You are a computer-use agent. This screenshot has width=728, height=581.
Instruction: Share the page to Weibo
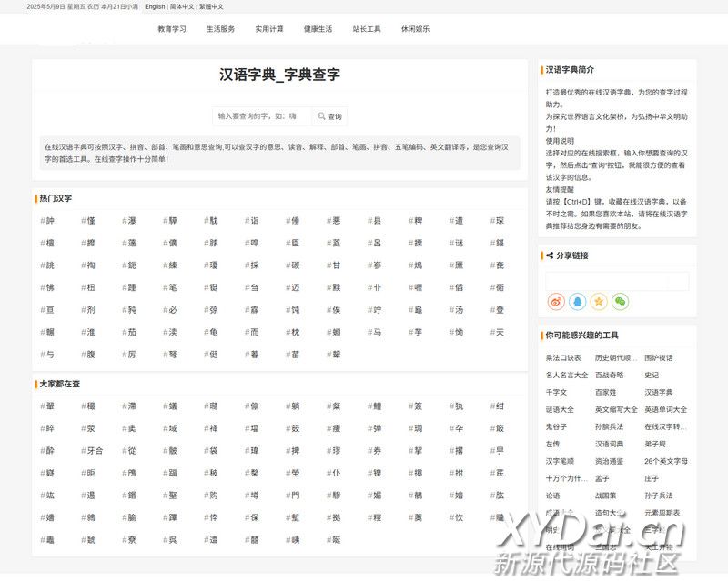557,301
